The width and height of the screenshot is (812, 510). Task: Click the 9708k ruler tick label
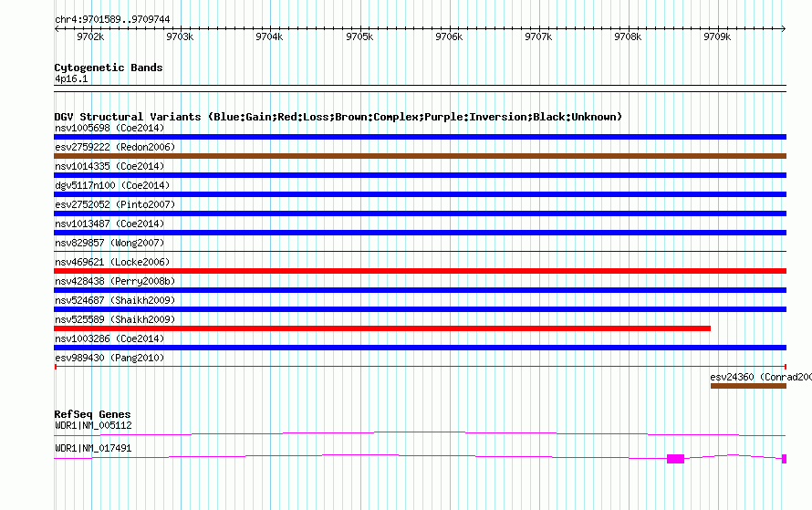(628, 36)
